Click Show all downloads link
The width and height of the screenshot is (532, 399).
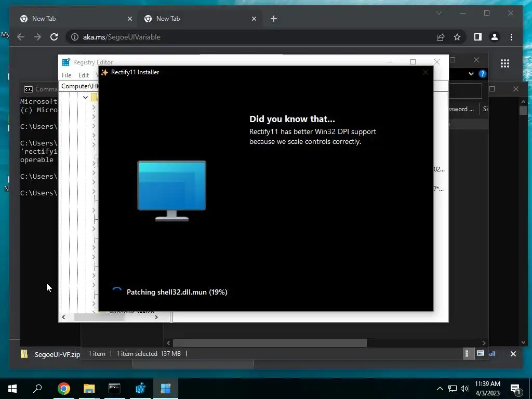pos(492,353)
